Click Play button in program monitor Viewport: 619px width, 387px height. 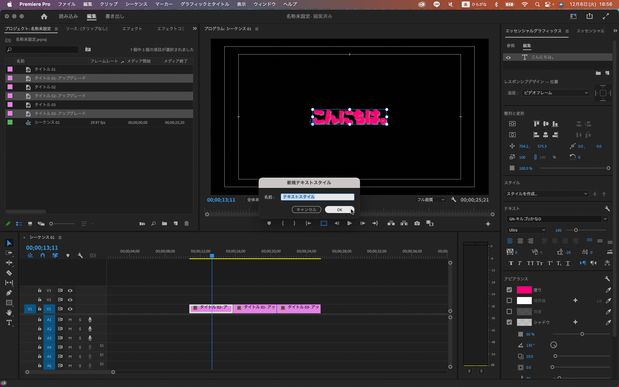tap(349, 224)
